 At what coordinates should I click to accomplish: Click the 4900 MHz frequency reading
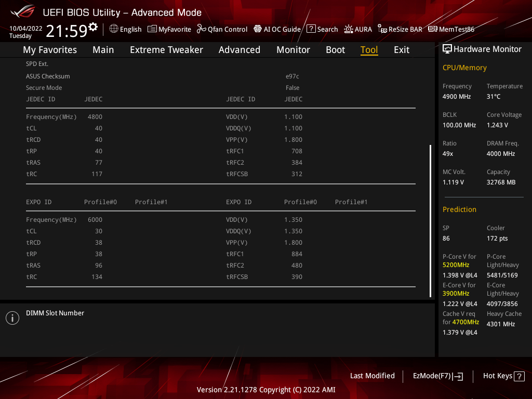point(456,97)
